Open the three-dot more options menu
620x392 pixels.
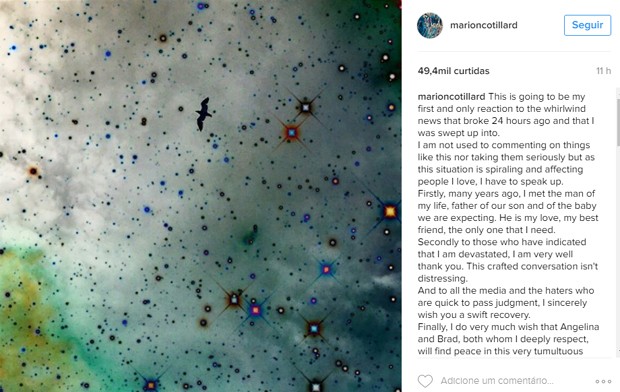pos(603,381)
